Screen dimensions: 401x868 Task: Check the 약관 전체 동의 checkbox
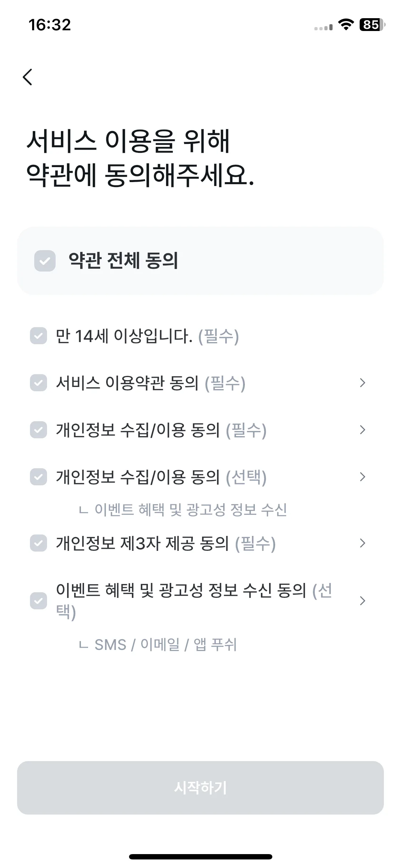coord(45,261)
